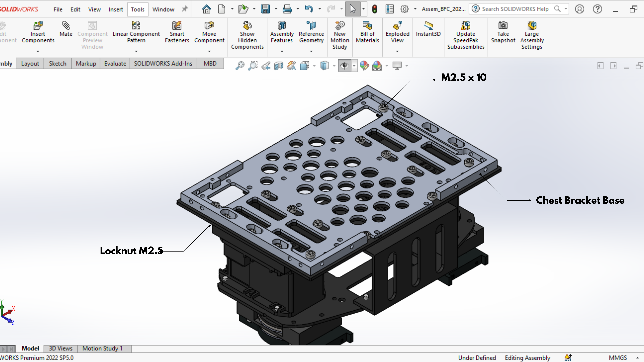644x362 pixels.
Task: Open the Edit Appearance color ball
Action: tap(365, 66)
